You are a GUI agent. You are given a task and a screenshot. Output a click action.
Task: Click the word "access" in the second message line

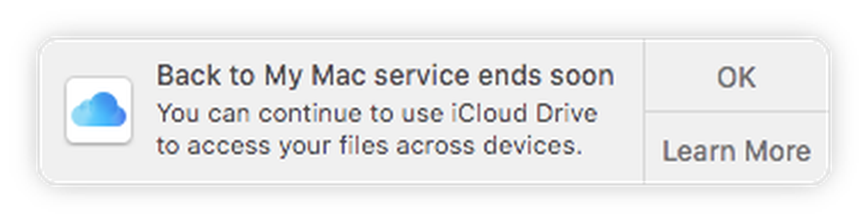(230, 145)
